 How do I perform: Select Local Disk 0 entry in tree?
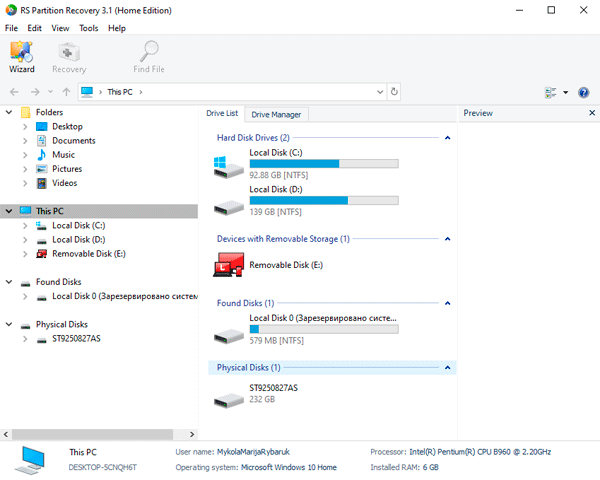[x=125, y=296]
